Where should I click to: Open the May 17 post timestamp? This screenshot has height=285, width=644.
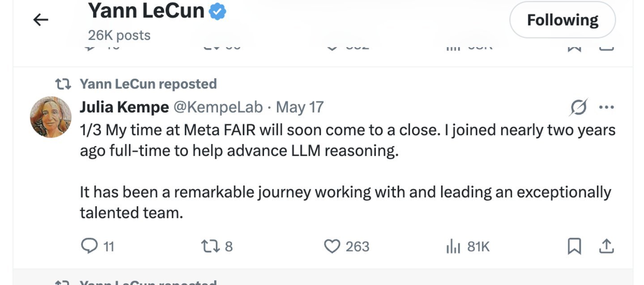(x=299, y=107)
